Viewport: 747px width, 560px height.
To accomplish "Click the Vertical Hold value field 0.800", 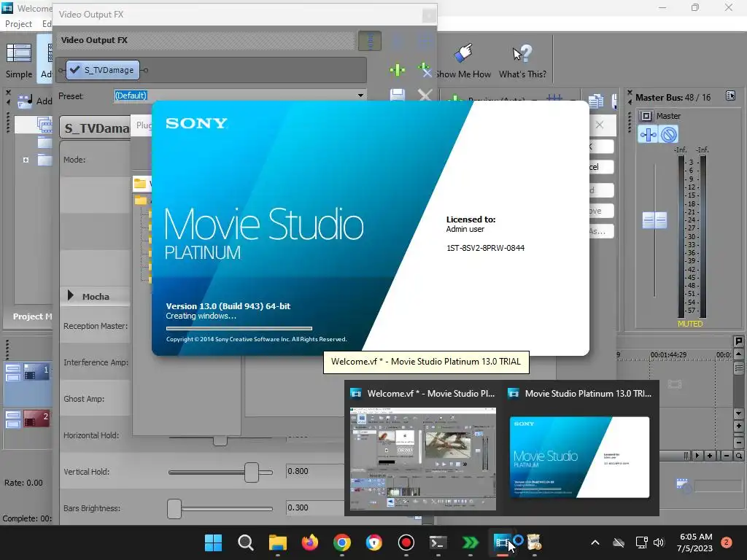I will [314, 472].
